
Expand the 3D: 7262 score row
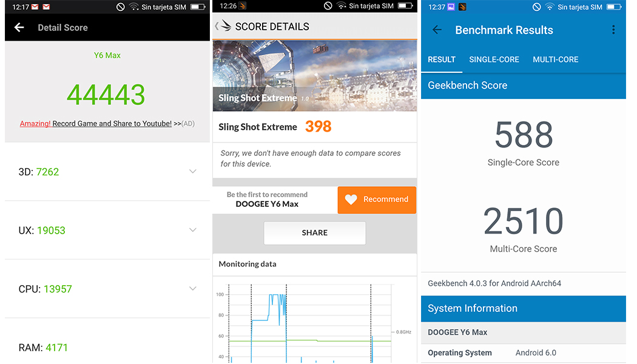pos(107,172)
